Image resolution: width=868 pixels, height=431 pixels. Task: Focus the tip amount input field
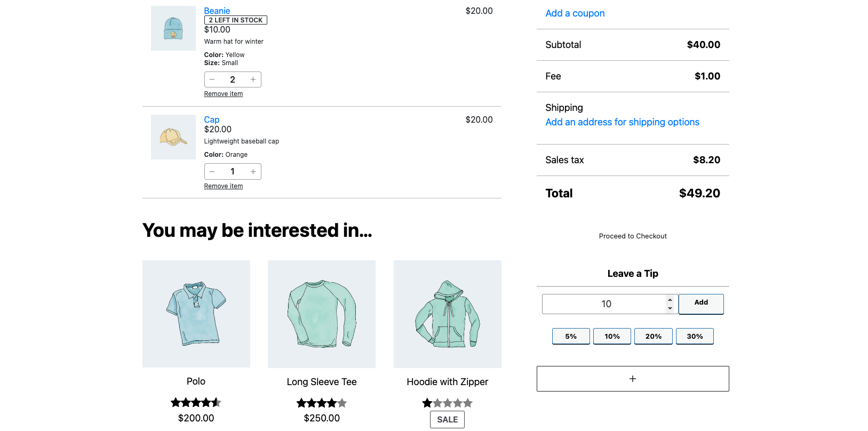point(604,304)
